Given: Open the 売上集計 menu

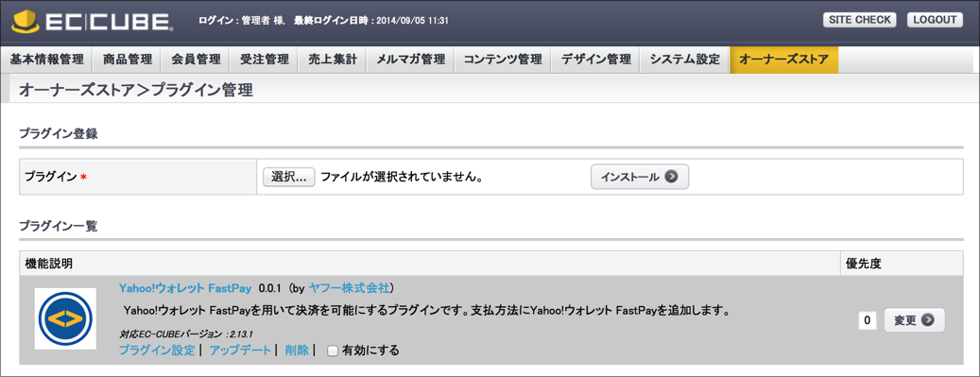Looking at the screenshot, I should click(332, 60).
